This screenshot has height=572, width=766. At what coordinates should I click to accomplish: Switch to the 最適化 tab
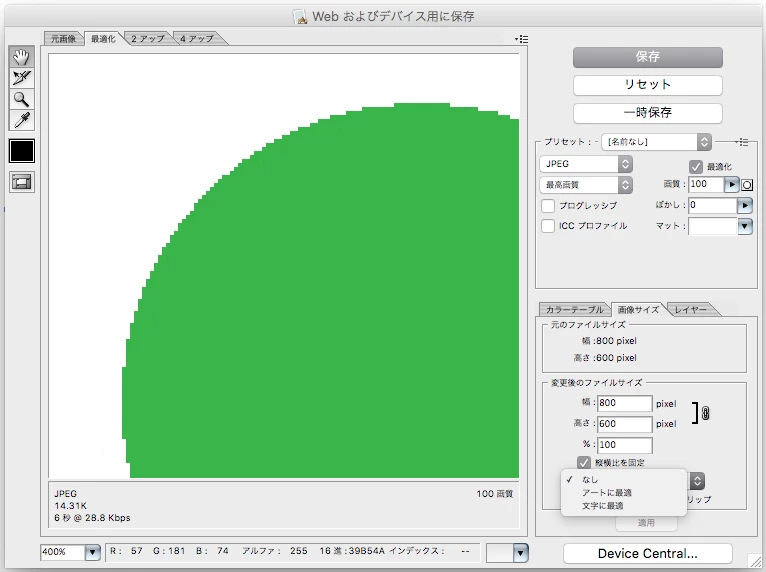coord(103,39)
